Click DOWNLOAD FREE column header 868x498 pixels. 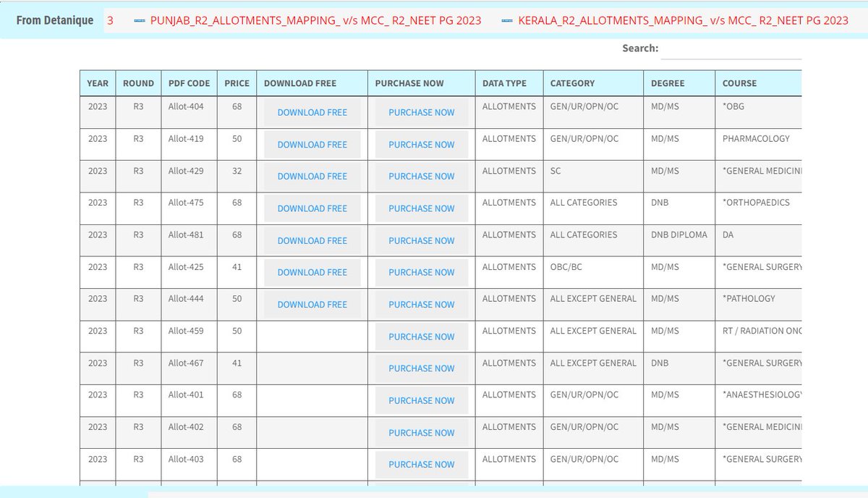tap(312, 83)
